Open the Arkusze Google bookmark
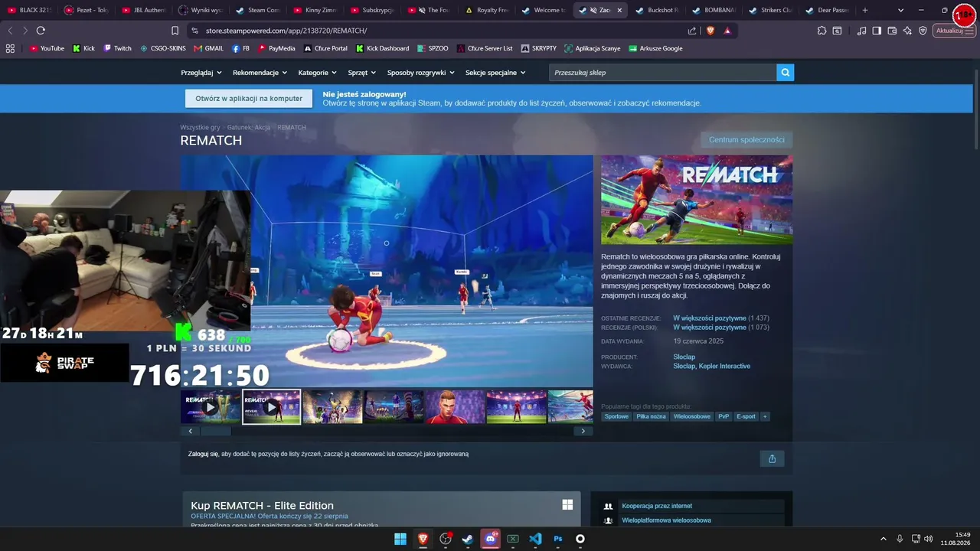This screenshot has width=980, height=551. (x=656, y=48)
